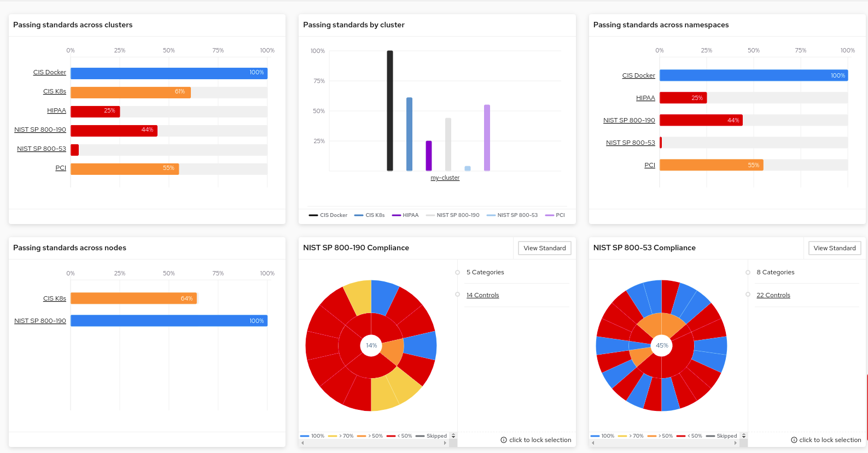This screenshot has width=868, height=453.
Task: Click the Skipped legend entry in NIST 800-53 panel
Action: click(721, 436)
